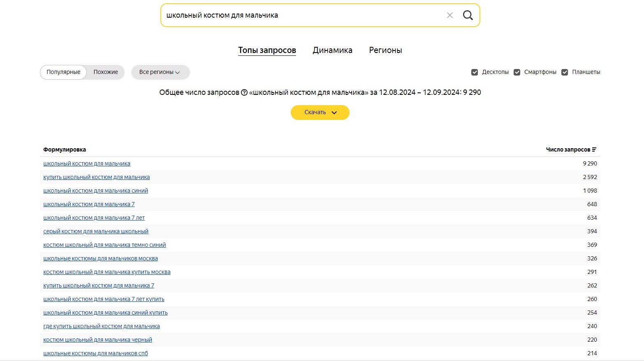Expand the Скачать download dropdown

(x=320, y=113)
